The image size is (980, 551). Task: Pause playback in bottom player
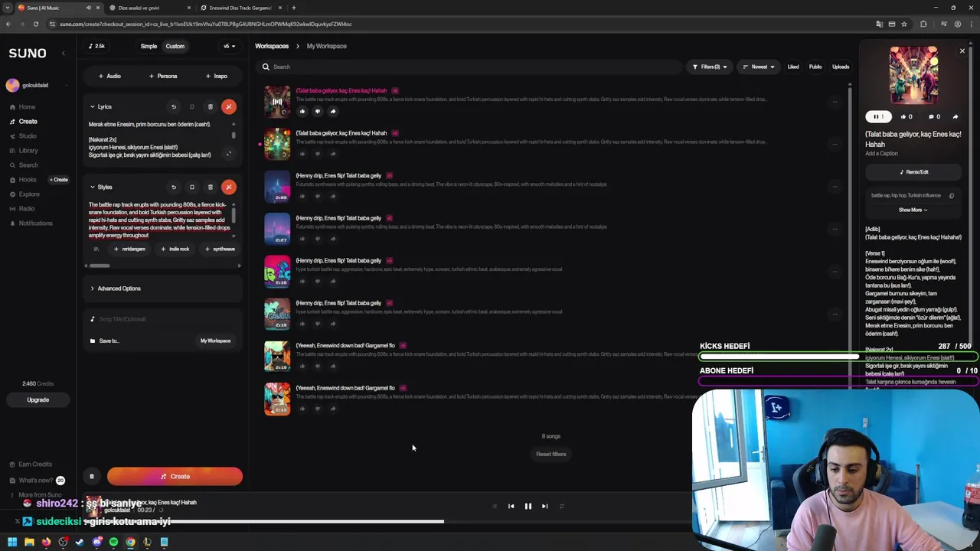(528, 507)
